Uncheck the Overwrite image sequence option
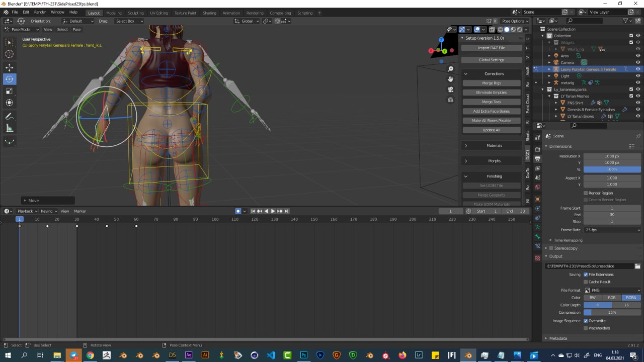The height and width of the screenshot is (362, 644). tap(586, 321)
